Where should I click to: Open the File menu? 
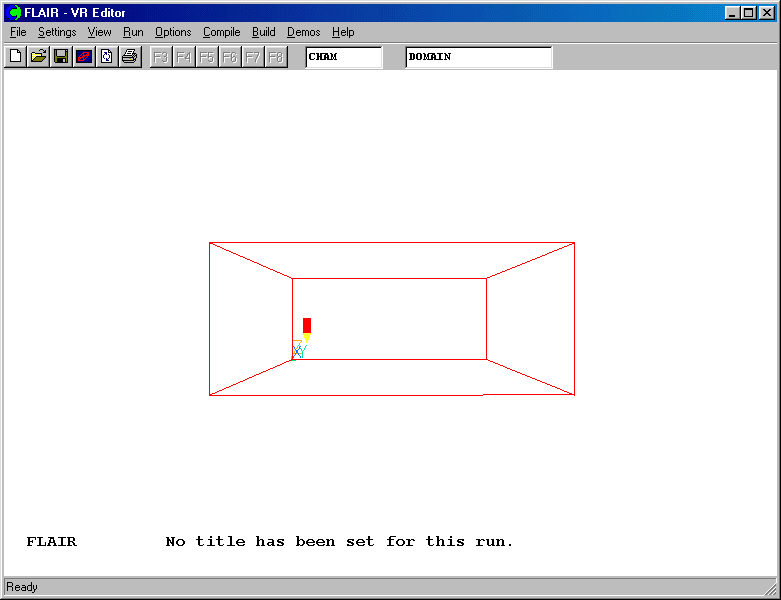coord(18,32)
